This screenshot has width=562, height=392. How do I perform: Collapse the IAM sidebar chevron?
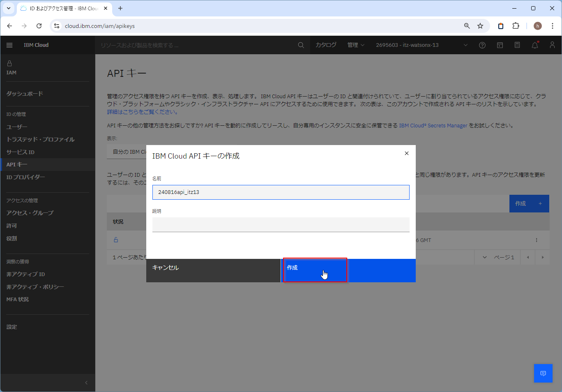pyautogui.click(x=86, y=383)
